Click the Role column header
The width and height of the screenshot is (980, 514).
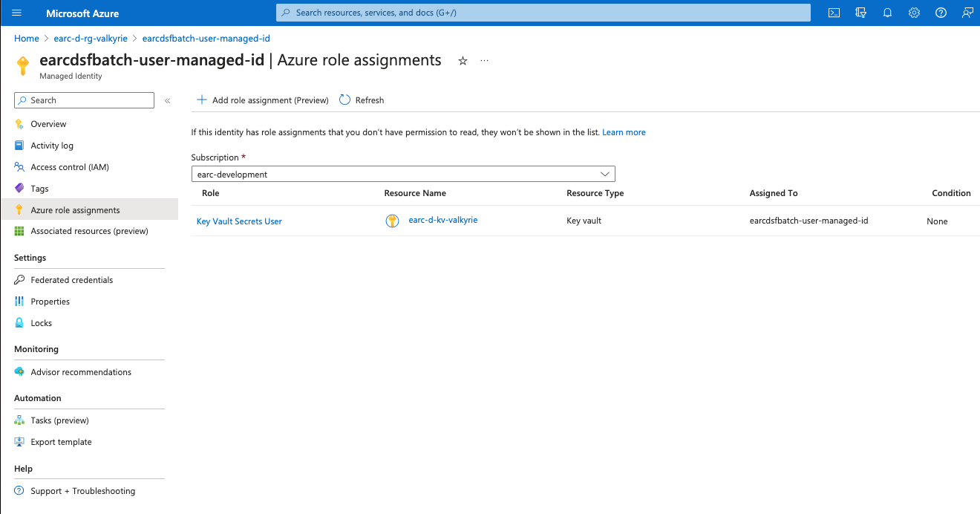211,193
